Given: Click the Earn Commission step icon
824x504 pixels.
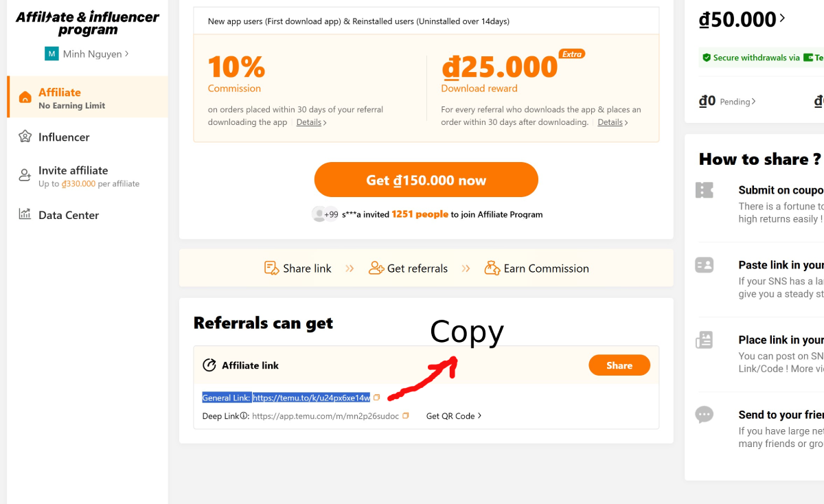Looking at the screenshot, I should (492, 268).
